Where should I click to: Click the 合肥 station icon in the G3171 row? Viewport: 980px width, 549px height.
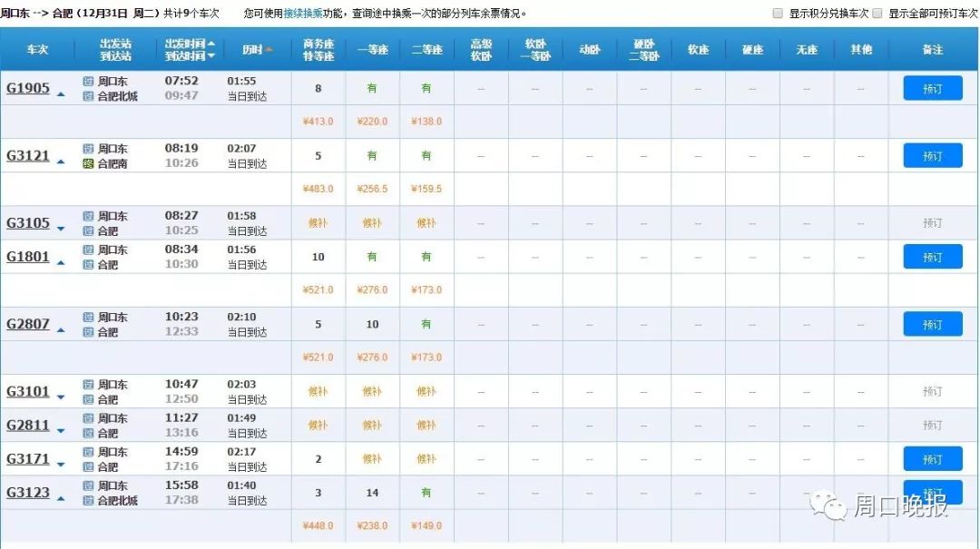click(x=88, y=467)
